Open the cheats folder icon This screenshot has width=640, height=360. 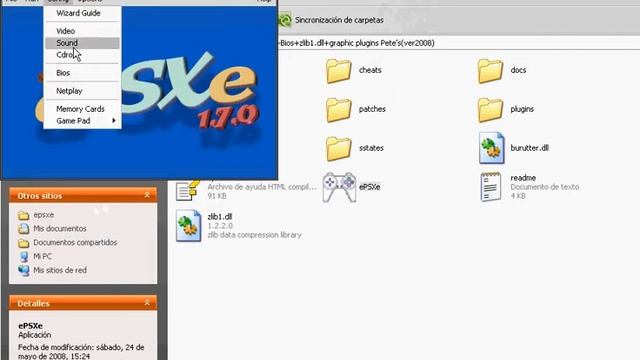[338, 71]
